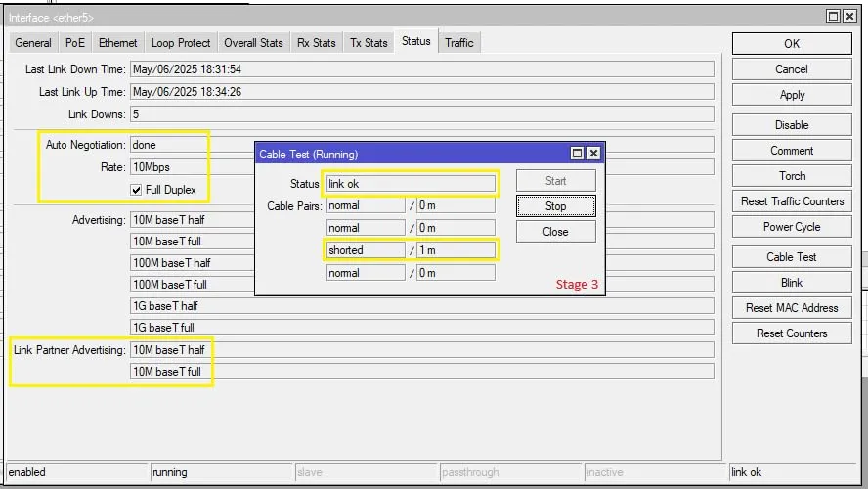Click Link Partner '10M baseT half' entry

(422, 350)
